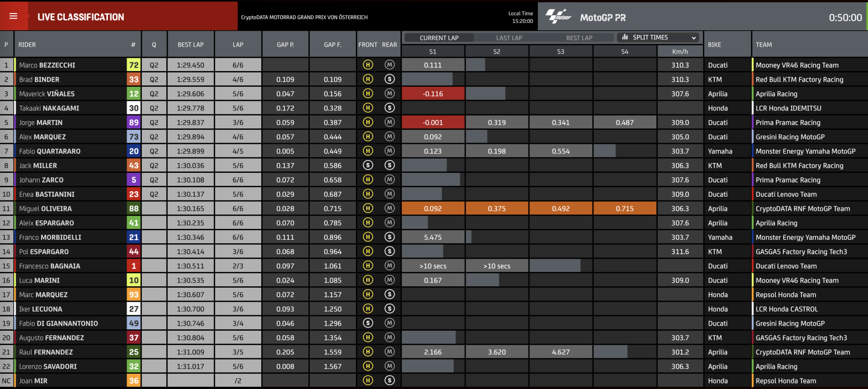Click the S4 sector header
Screen dimensions: 868x389
click(x=625, y=52)
